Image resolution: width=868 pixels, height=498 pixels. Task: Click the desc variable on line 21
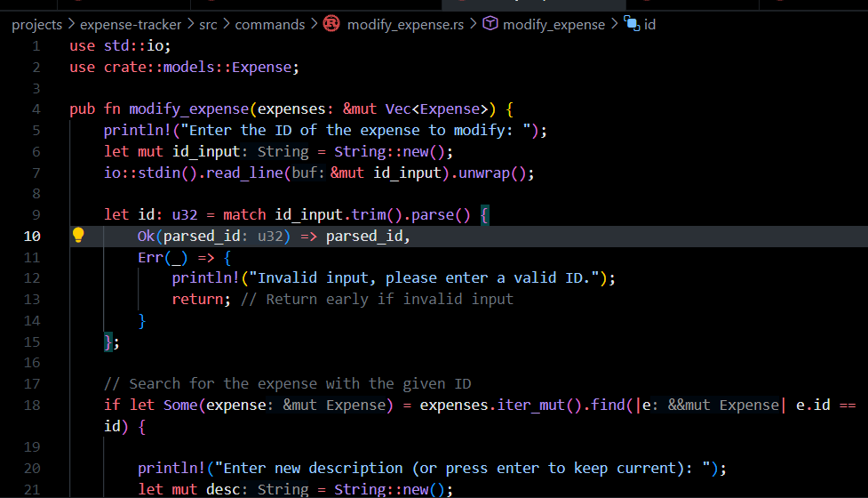point(223,490)
